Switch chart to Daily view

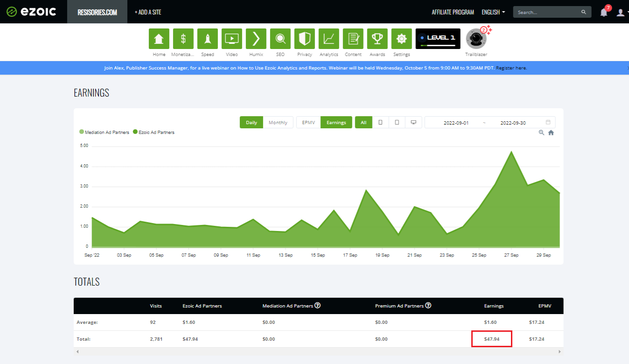[252, 122]
